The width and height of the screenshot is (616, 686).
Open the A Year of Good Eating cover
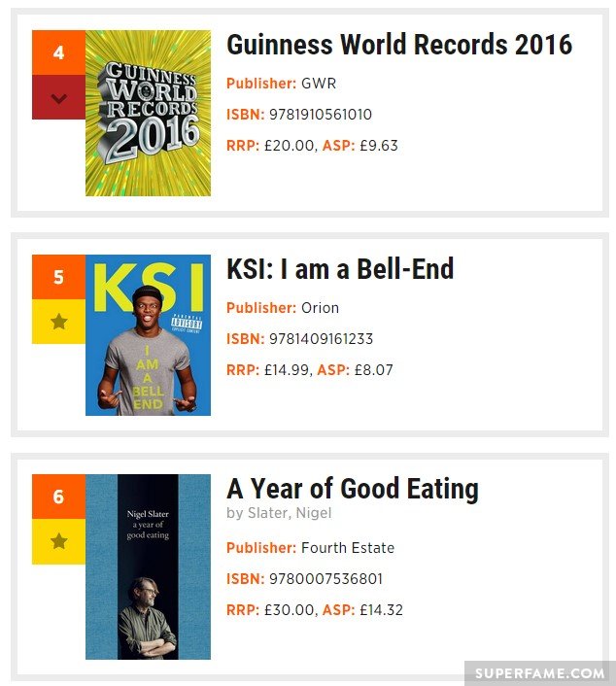pos(148,567)
